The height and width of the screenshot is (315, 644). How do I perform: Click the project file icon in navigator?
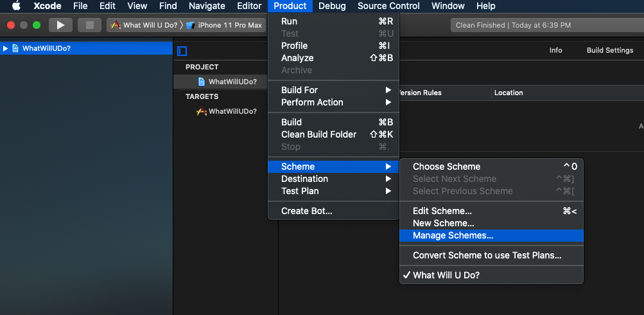(x=15, y=48)
